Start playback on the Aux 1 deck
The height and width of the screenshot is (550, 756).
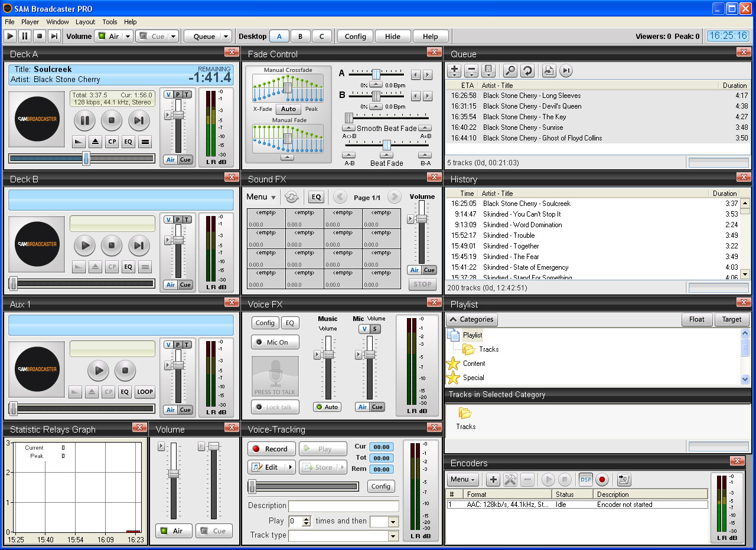tap(98, 371)
